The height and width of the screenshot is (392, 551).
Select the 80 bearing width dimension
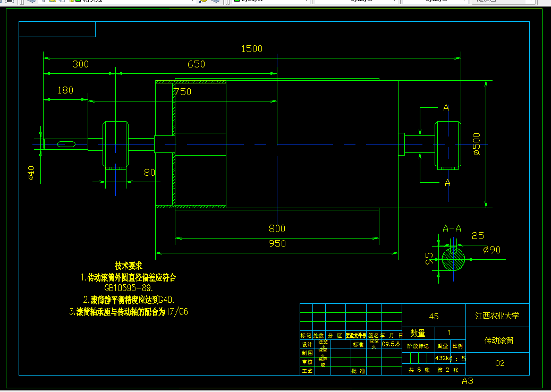(x=149, y=173)
